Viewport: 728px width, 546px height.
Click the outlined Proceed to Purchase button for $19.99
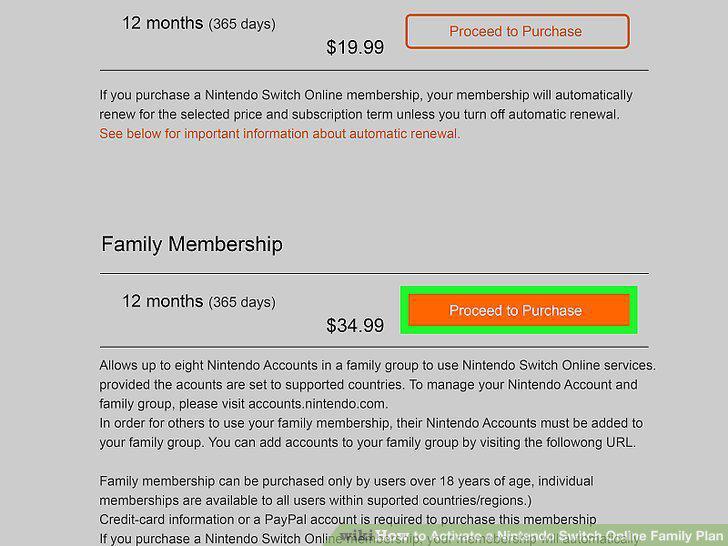517,31
